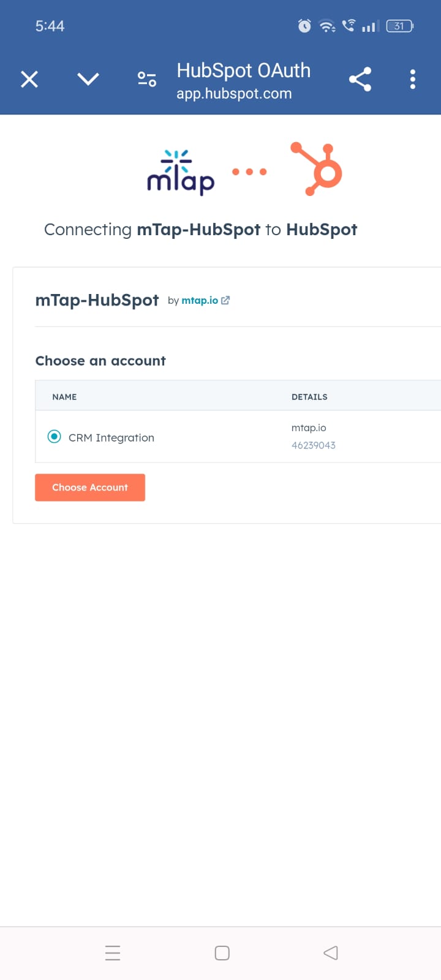Tap the alarm clock status bar icon

tap(304, 26)
